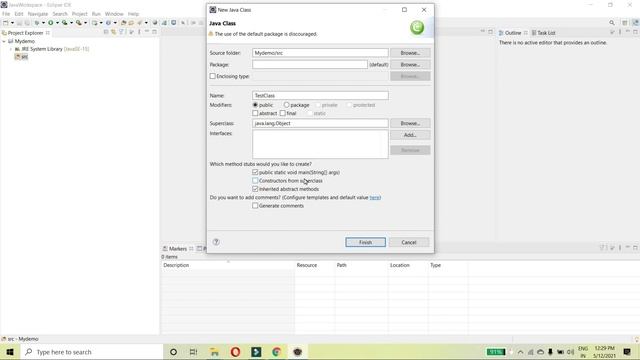
Task: Switch to the Task List tab
Action: pyautogui.click(x=543, y=33)
